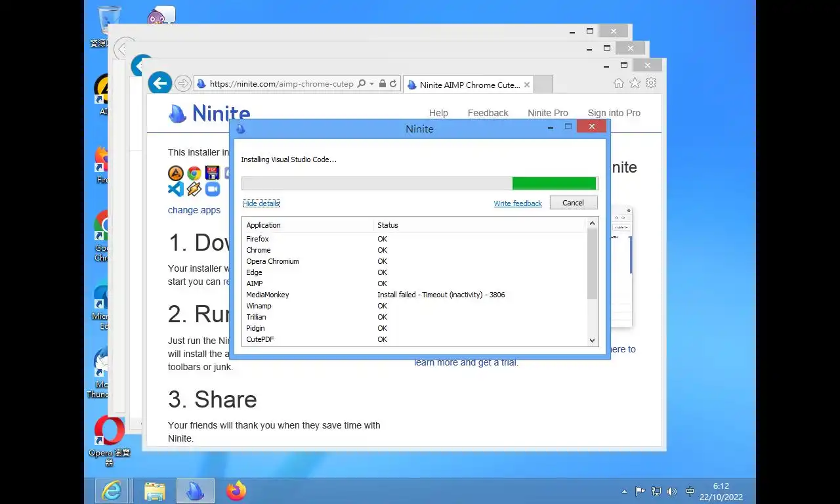The width and height of the screenshot is (840, 504).
Task: Show hidden system tray icons
Action: (624, 492)
